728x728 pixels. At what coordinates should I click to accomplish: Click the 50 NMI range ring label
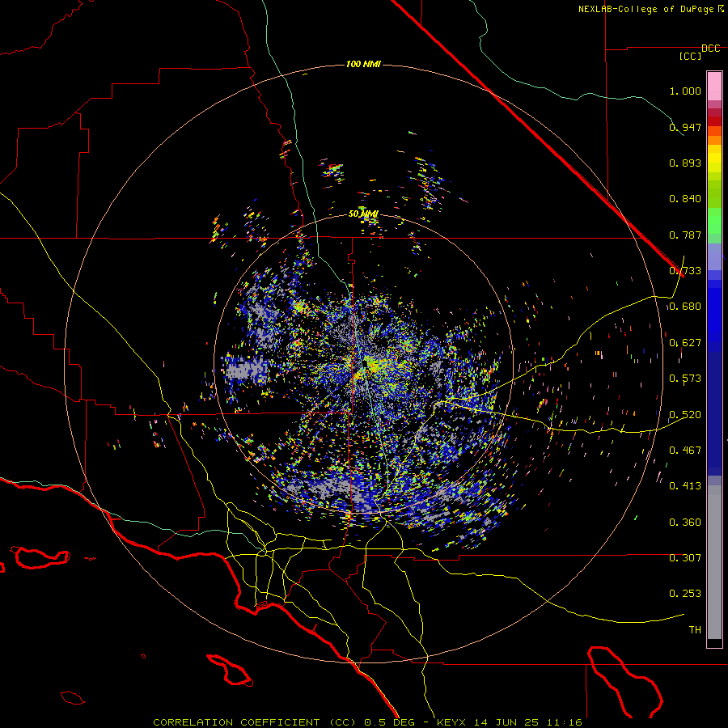(x=363, y=214)
